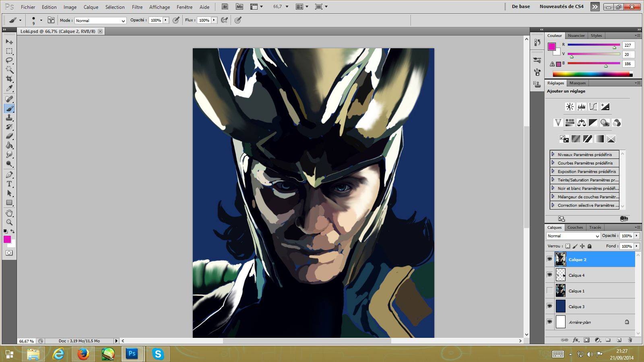This screenshot has height=362, width=644.
Task: Swap foreground and background colors
Action: [x=12, y=231]
